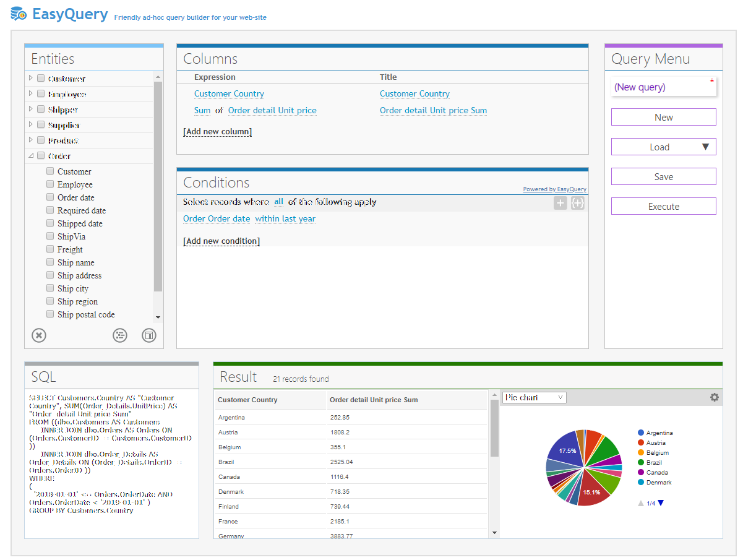The width and height of the screenshot is (743, 560).
Task: Tick the Supplier entity checkbox
Action: 41,125
